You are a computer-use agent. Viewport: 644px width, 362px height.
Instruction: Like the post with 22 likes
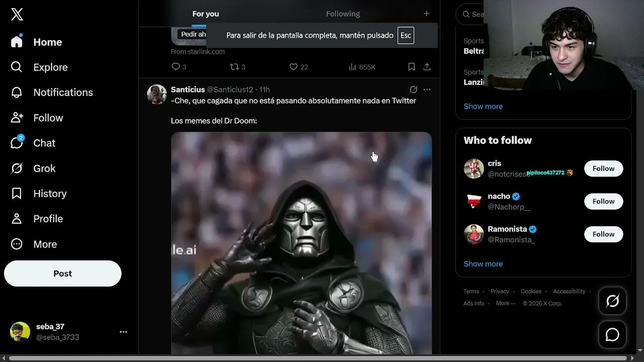click(298, 67)
